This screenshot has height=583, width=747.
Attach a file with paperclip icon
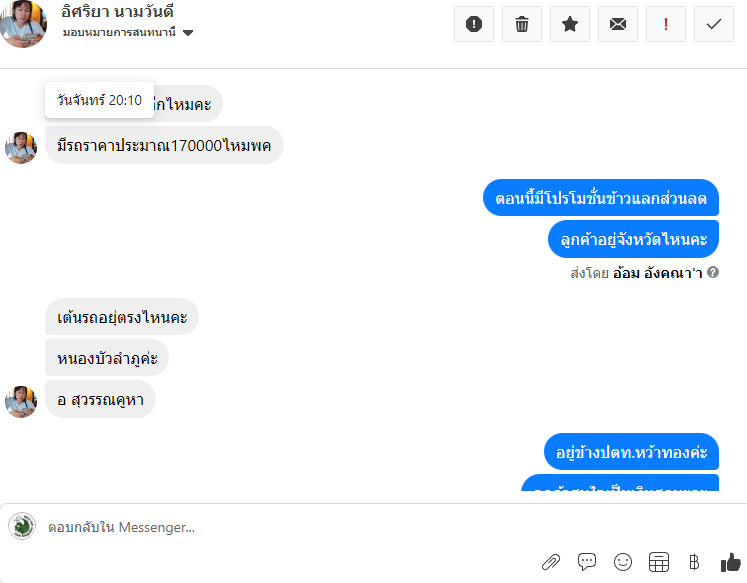(x=551, y=562)
